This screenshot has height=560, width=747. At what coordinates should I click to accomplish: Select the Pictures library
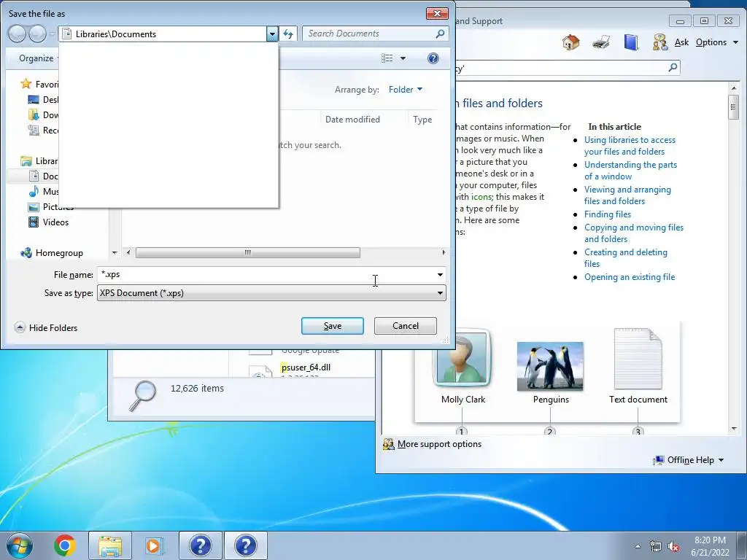tap(51, 206)
